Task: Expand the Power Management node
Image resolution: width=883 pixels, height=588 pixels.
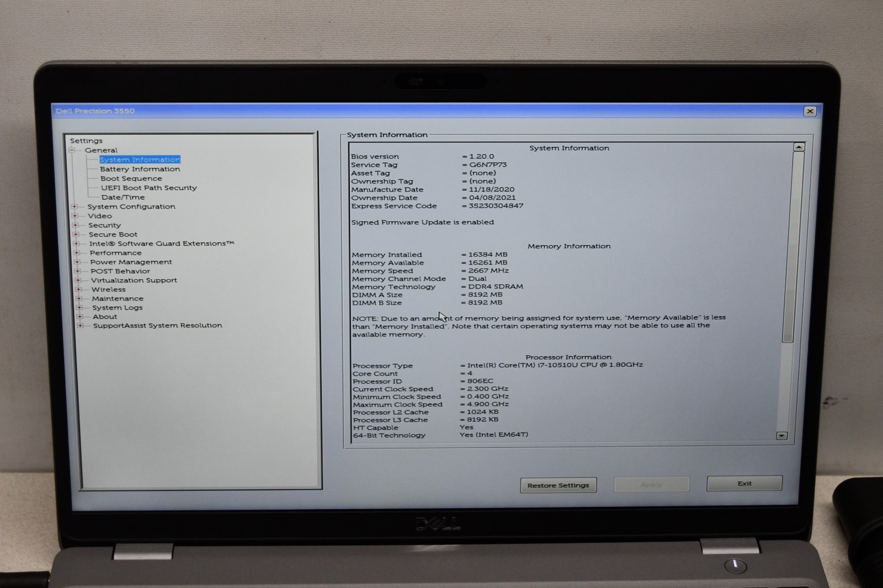Action: click(77, 262)
